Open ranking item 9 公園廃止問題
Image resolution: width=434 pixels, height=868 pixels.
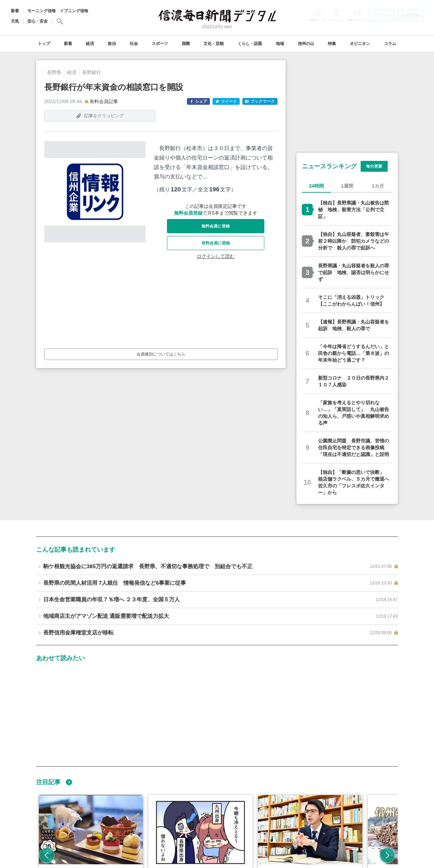pos(347,448)
